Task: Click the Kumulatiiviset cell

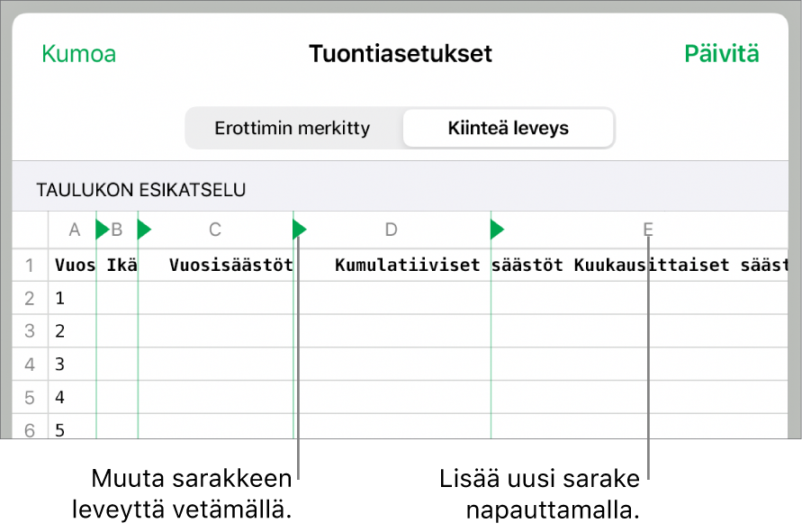Action: 392,266
